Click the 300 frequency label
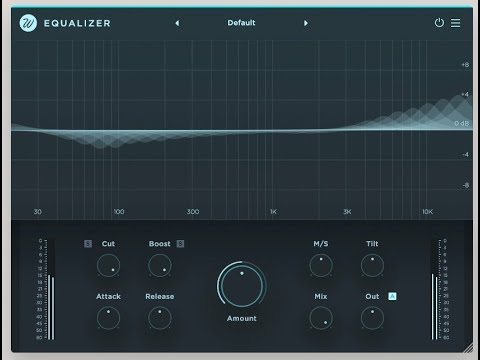Image resolution: width=480 pixels, height=360 pixels. coord(193,212)
